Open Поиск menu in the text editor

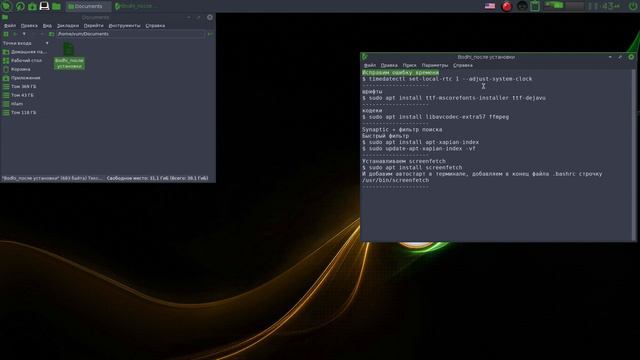tap(409, 65)
